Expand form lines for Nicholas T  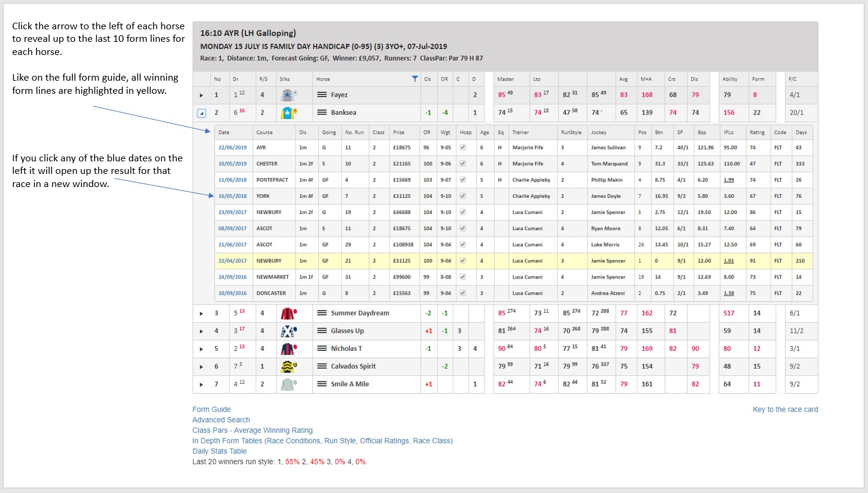pyautogui.click(x=201, y=349)
